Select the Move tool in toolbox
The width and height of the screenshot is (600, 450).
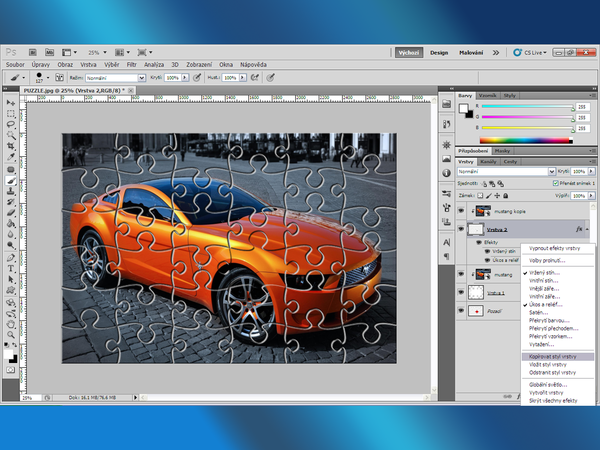pos(11,103)
